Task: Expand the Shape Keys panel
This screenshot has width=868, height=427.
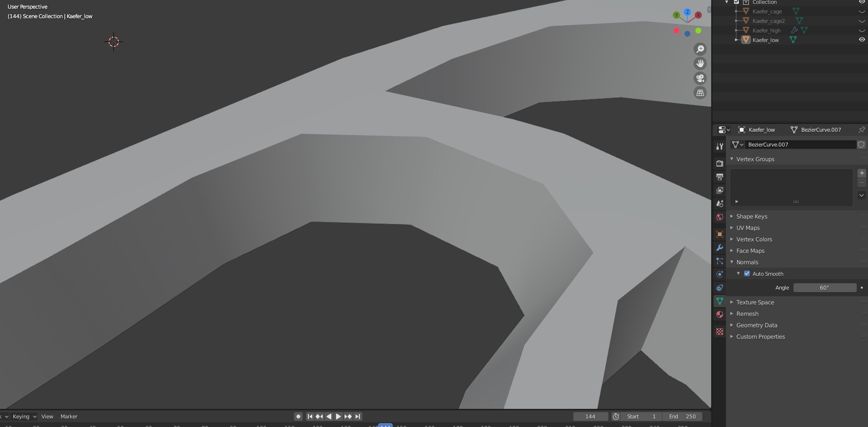Action: coord(751,217)
